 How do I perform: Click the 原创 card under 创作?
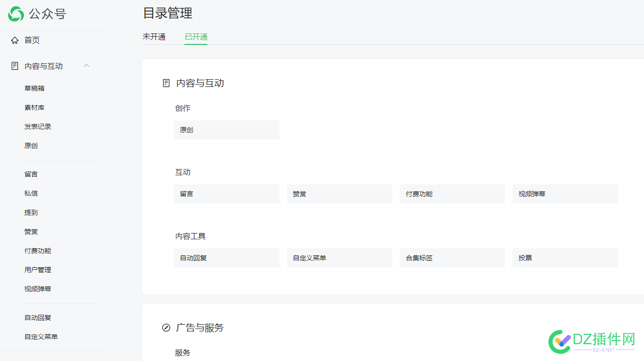pyautogui.click(x=226, y=130)
